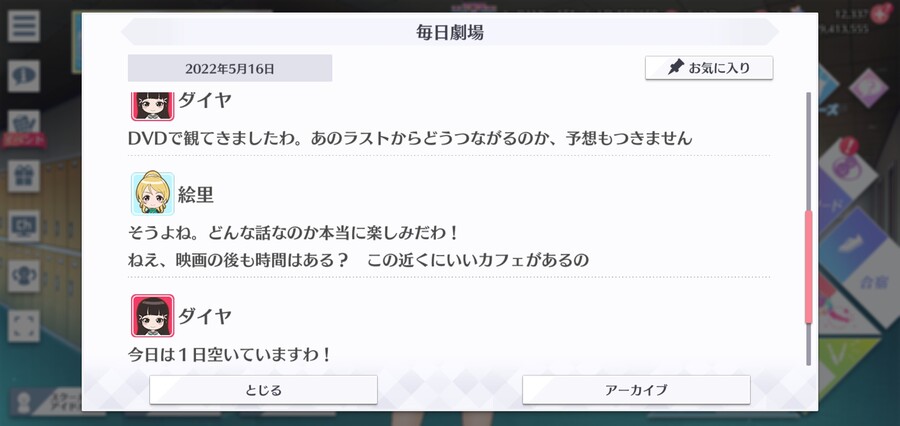
Task: Open the アーカイブ list
Action: (x=636, y=390)
